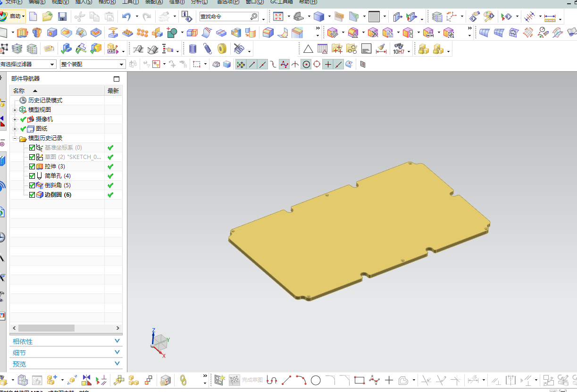This screenshot has height=392, width=577.
Task: Uncheck the 简单孔 (4) feature checkbox
Action: pyautogui.click(x=32, y=176)
